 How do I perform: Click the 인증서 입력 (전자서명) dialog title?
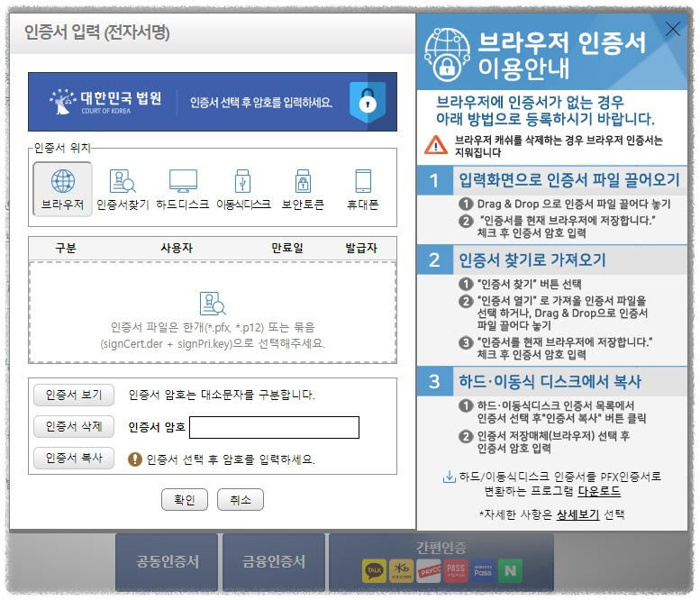(97, 32)
